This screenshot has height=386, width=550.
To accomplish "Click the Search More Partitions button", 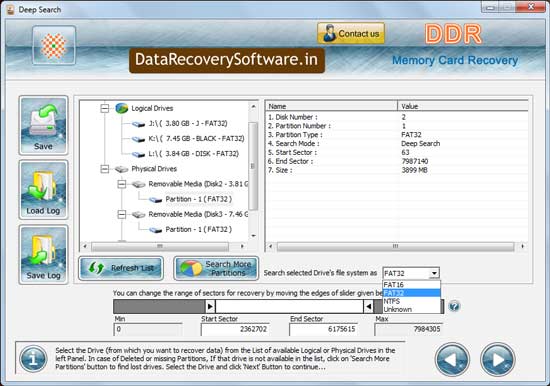I will coord(216,268).
